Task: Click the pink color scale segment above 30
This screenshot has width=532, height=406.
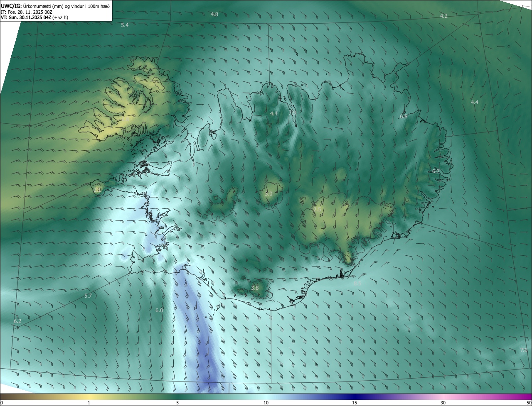Action: tap(443, 396)
